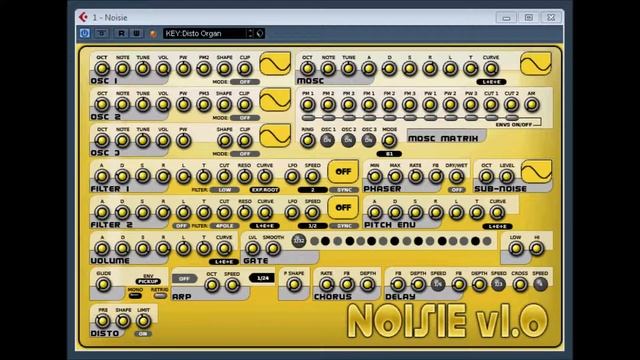Viewport: 640px width, 360px height.
Task: Click the Chorus RATE knob
Action: pos(326,284)
